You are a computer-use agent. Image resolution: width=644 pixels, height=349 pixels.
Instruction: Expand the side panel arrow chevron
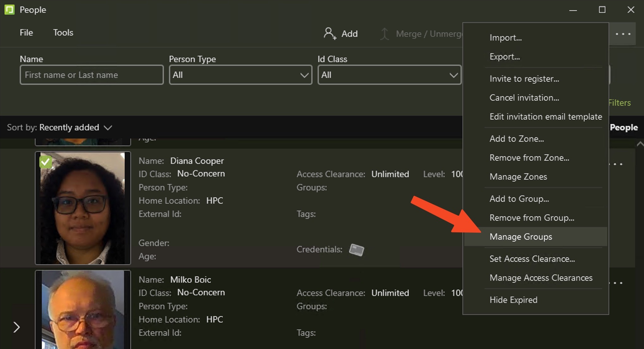[16, 327]
